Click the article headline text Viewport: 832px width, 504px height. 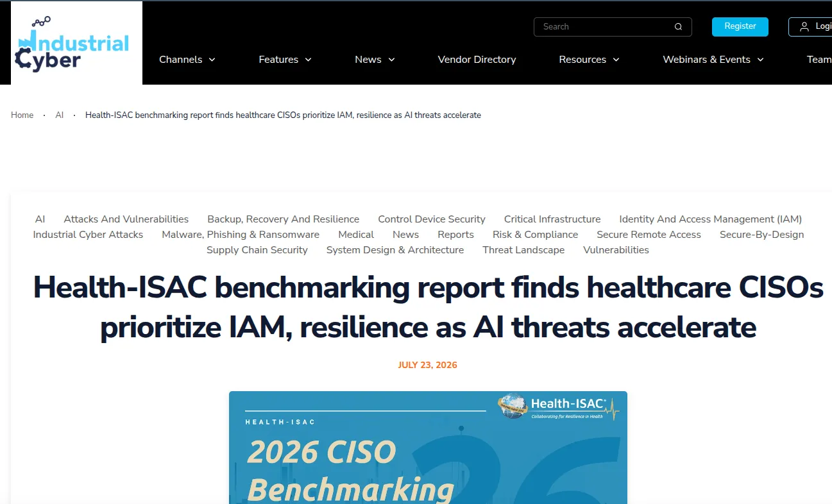428,308
